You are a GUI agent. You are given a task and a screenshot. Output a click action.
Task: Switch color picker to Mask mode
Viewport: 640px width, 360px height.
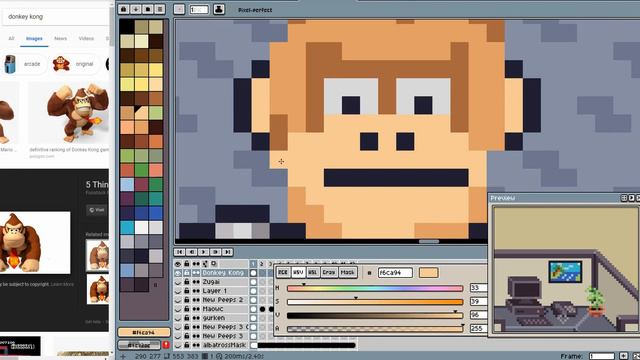point(347,272)
